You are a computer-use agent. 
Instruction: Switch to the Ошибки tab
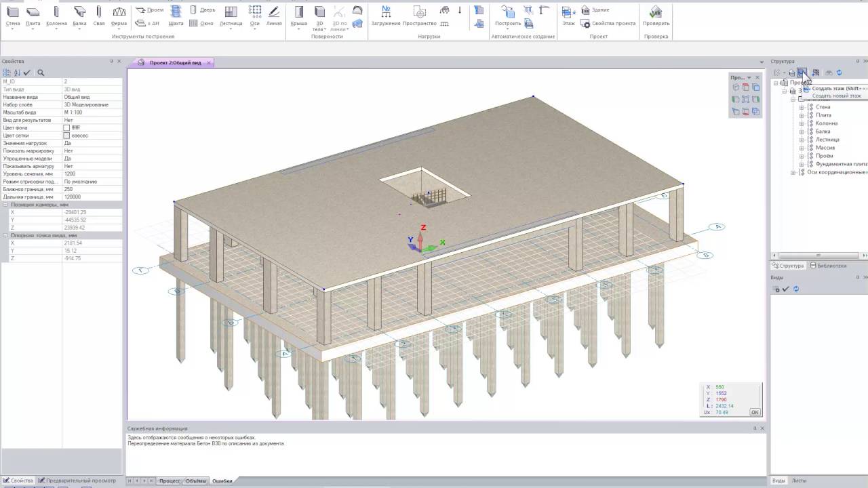pyautogui.click(x=222, y=481)
